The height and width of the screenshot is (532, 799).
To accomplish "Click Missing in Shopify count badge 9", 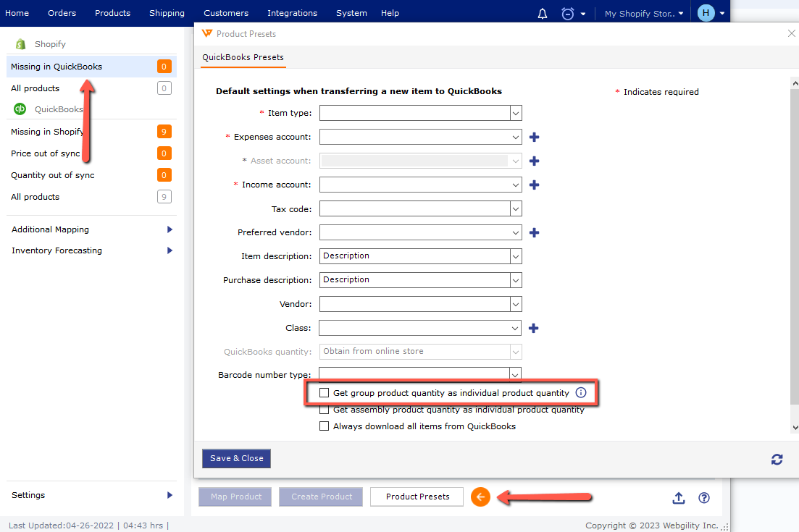I will (x=164, y=132).
